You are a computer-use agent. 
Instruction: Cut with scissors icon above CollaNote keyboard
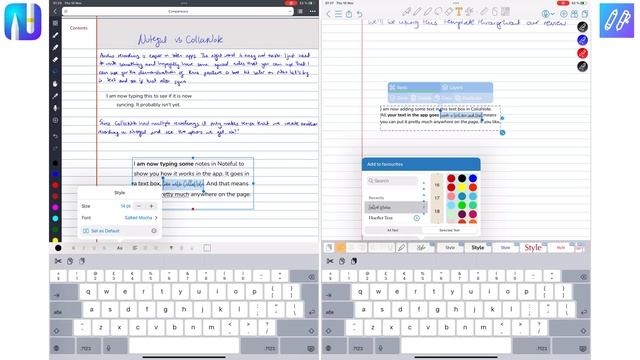pyautogui.click(x=330, y=261)
